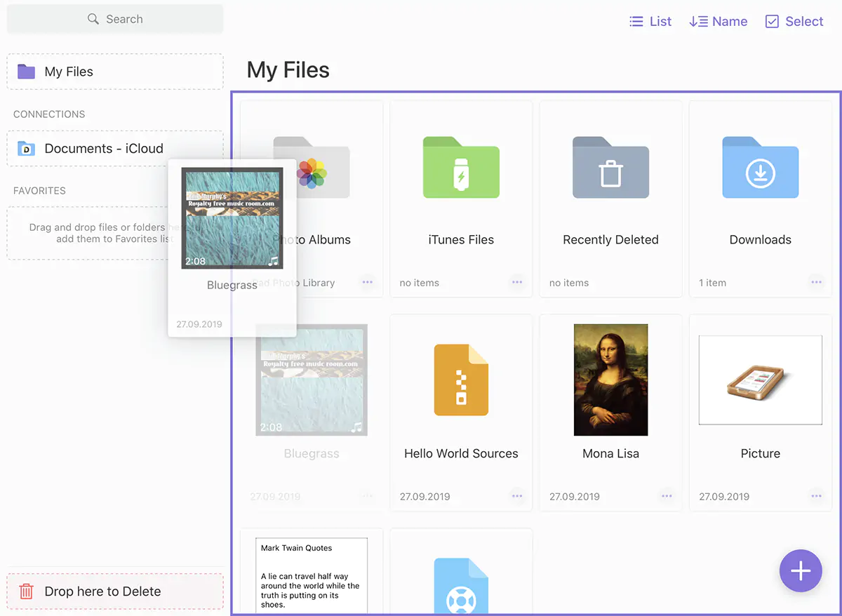Open the Mona Lisa image thumbnail

click(x=610, y=380)
